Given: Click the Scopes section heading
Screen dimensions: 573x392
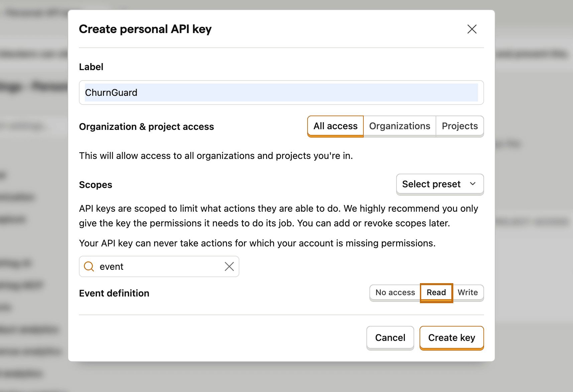Looking at the screenshot, I should [x=96, y=185].
